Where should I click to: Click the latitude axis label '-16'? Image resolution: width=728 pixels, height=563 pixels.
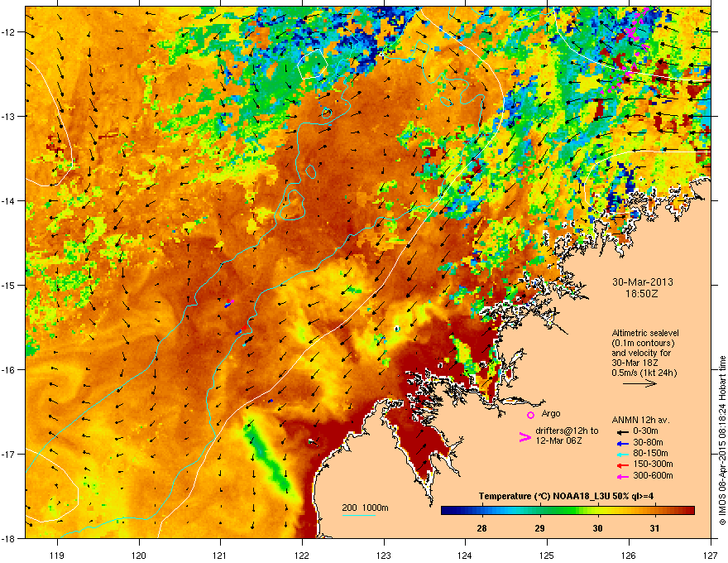point(8,370)
